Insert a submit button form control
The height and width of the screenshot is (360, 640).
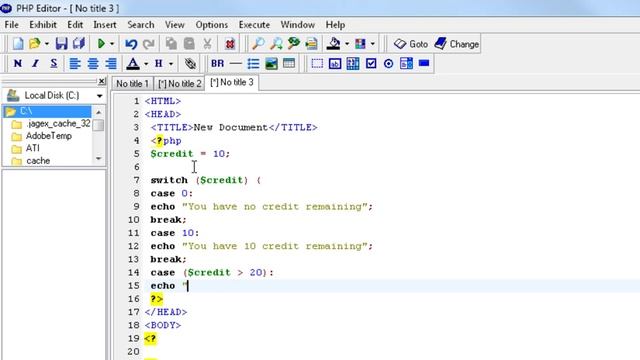click(x=424, y=63)
